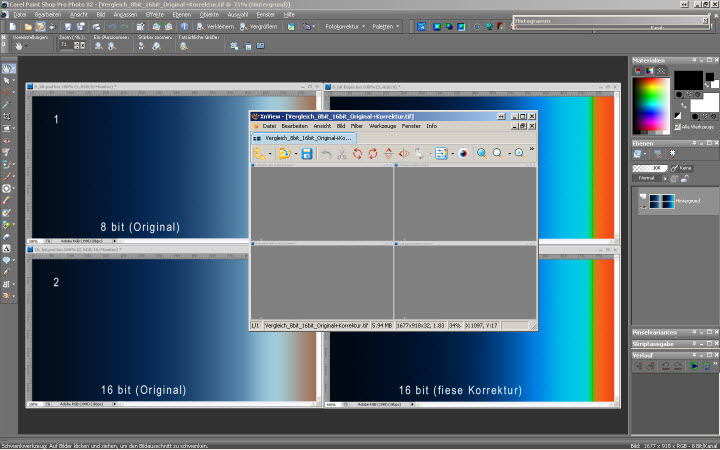
Task: Open the Effekte menu in Paint Shop Pro
Action: (154, 16)
